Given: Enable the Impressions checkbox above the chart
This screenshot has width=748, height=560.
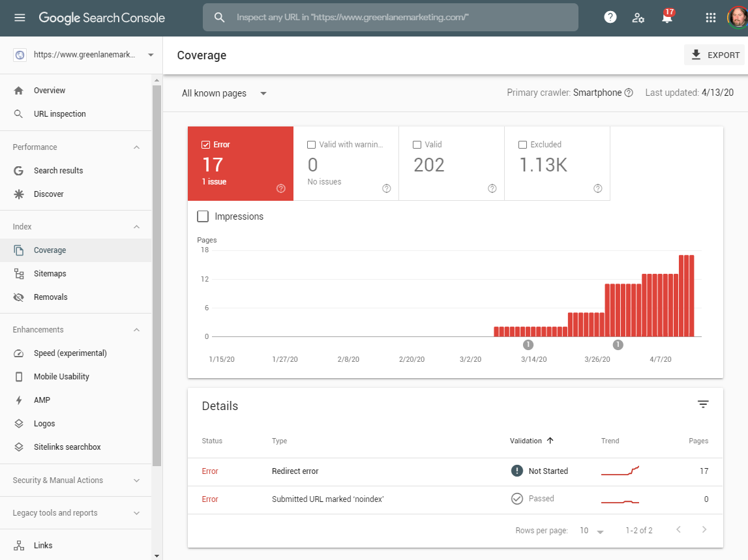Looking at the screenshot, I should (x=203, y=216).
